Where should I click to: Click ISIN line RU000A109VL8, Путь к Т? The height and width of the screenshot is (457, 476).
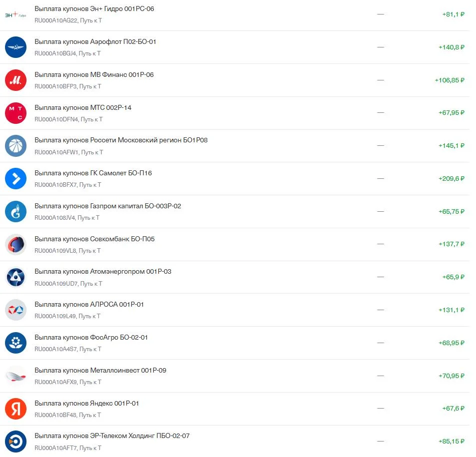[68, 251]
